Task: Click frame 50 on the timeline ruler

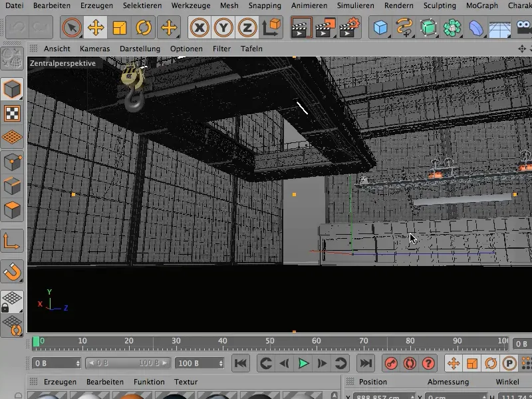Action: [270, 340]
